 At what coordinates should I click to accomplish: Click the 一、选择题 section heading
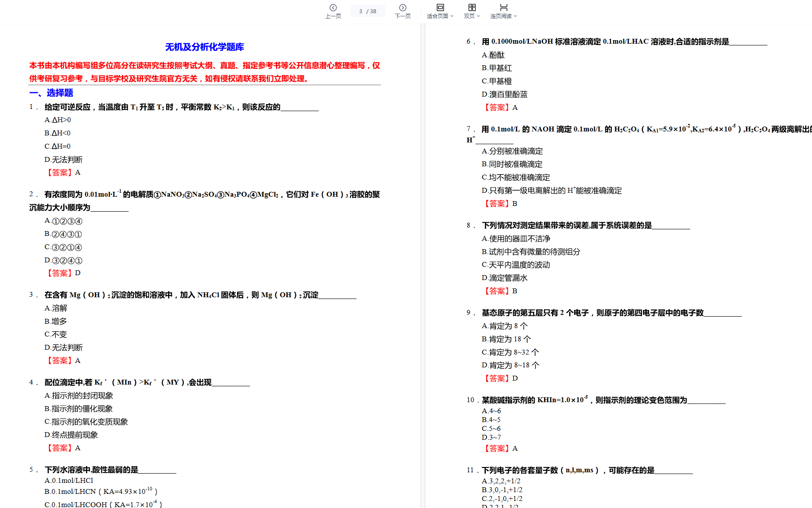tap(51, 93)
